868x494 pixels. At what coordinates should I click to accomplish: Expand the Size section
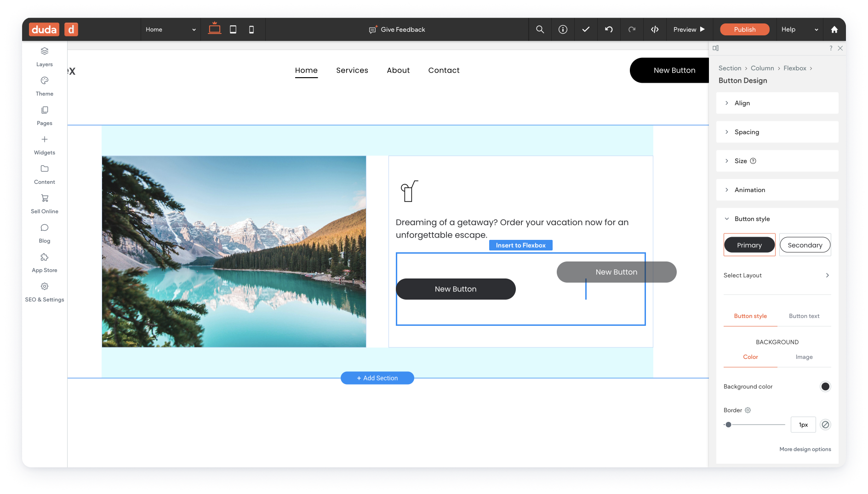[777, 161]
